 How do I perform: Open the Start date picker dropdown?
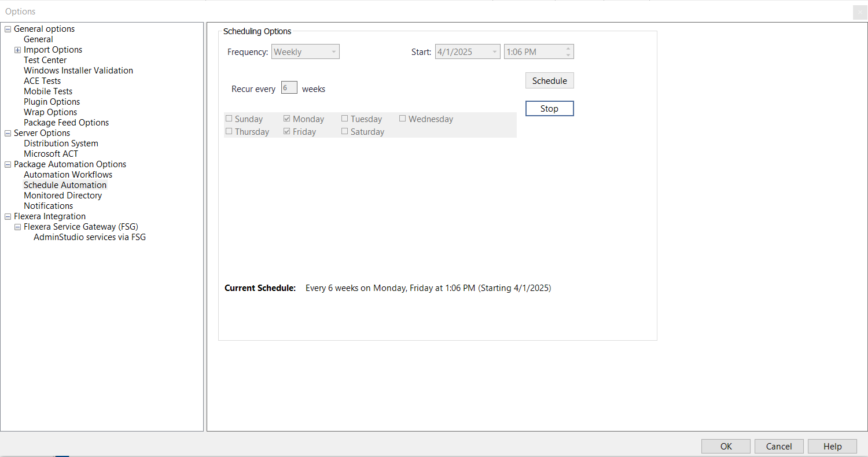click(x=495, y=52)
